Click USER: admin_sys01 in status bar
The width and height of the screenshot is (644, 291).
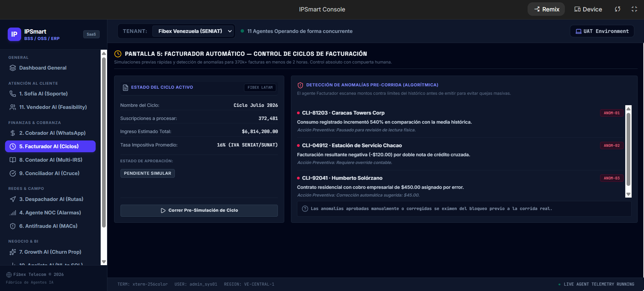pyautogui.click(x=196, y=284)
